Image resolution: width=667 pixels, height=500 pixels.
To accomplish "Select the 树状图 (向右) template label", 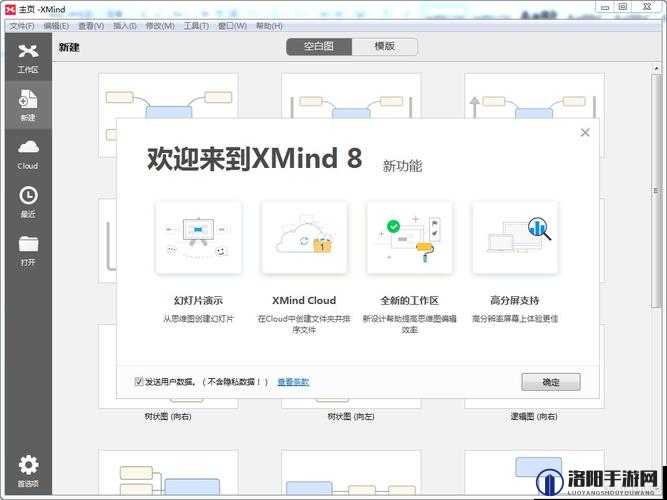I will point(168,417).
